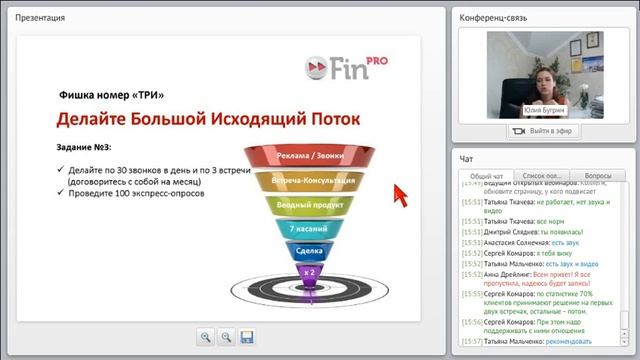
Task: Click the Реклама / Звонки funnel level
Action: [x=309, y=156]
